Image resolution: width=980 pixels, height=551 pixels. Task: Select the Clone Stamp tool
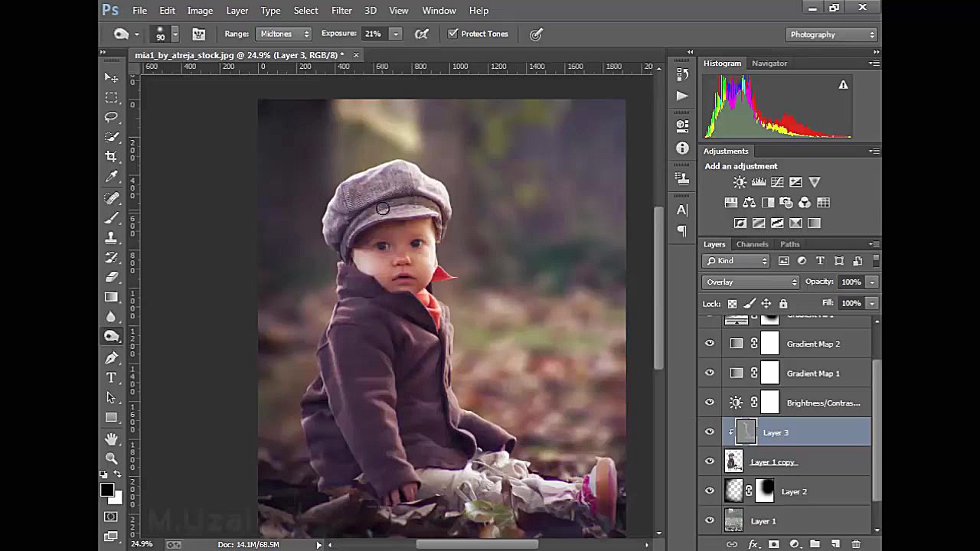point(112,237)
